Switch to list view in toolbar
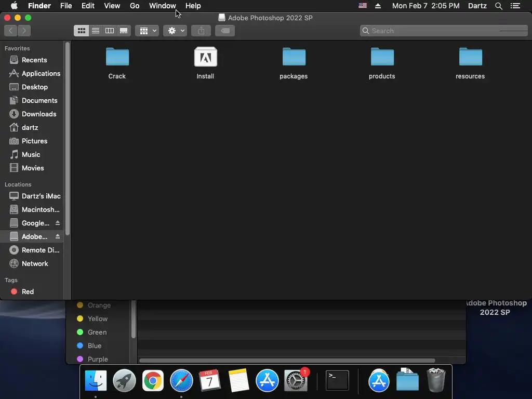Screen dimensions: 532x399 96,31
